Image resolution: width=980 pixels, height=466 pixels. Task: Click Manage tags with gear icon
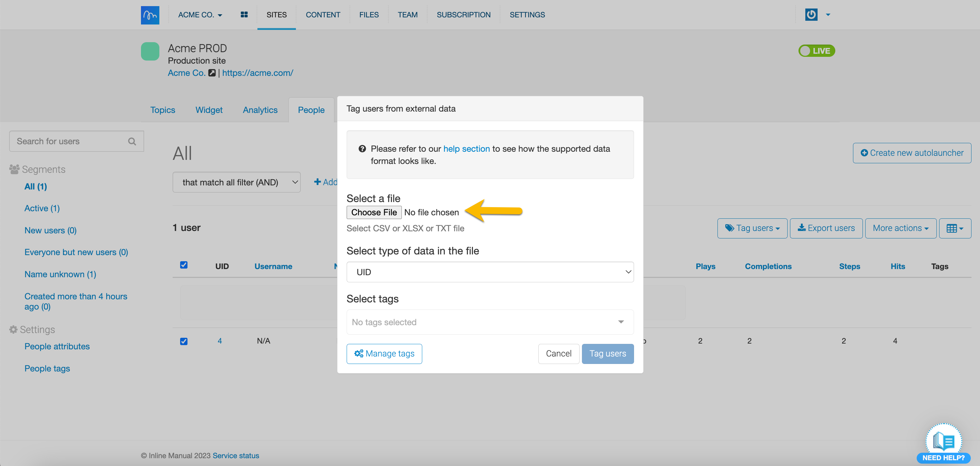pos(384,353)
